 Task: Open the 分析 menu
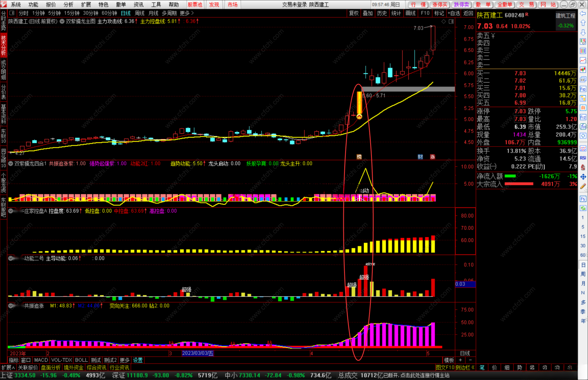click(68, 4)
